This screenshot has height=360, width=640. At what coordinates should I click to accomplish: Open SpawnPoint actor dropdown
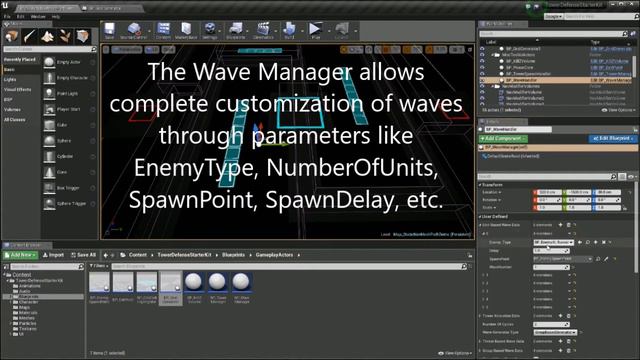tap(562, 259)
